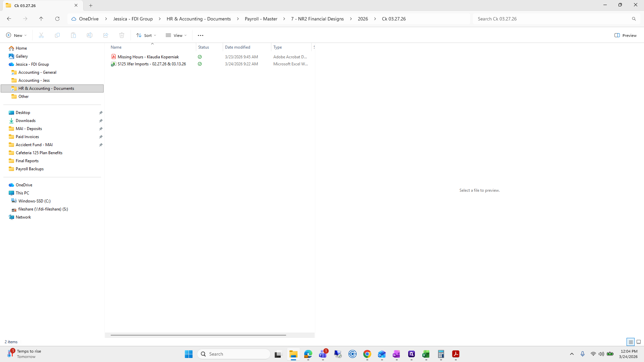Add a new tab

tap(91, 5)
